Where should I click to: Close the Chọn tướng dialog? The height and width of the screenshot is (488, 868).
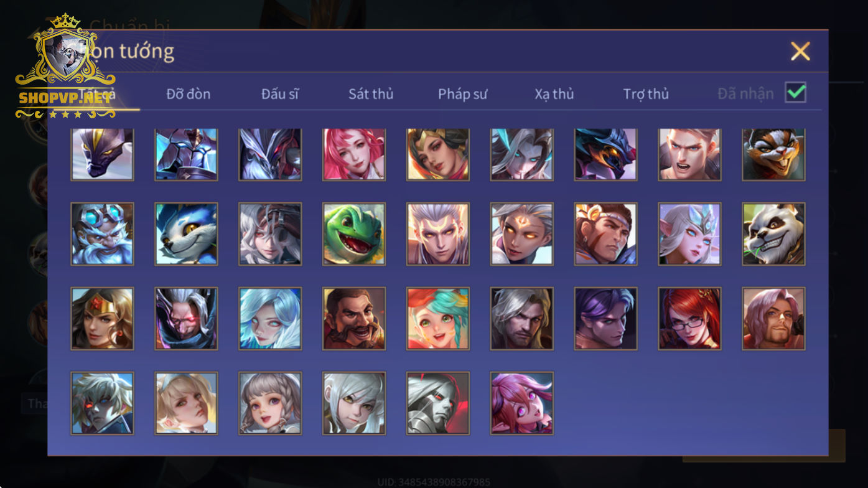click(800, 51)
